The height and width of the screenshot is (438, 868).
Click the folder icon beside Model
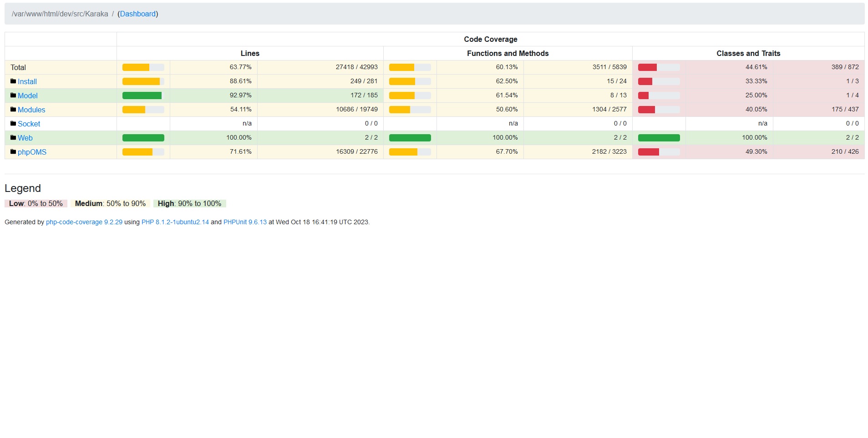coord(13,96)
